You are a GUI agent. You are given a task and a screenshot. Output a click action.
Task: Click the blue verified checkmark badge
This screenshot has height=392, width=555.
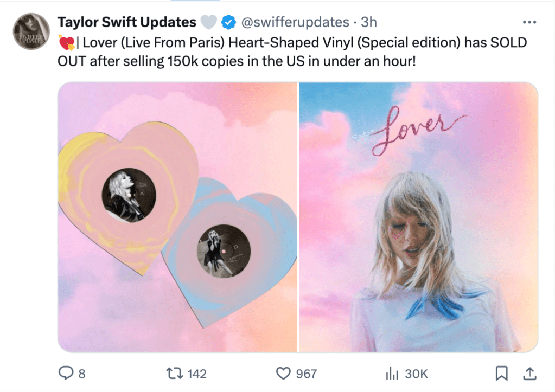[227, 22]
